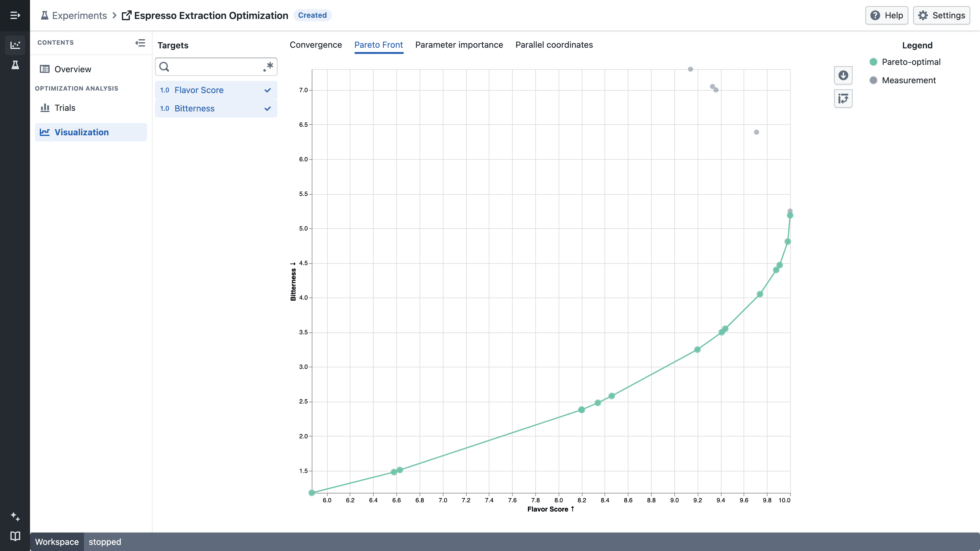Image resolution: width=980 pixels, height=551 pixels.
Task: Click the stopped status text
Action: pos(105,542)
